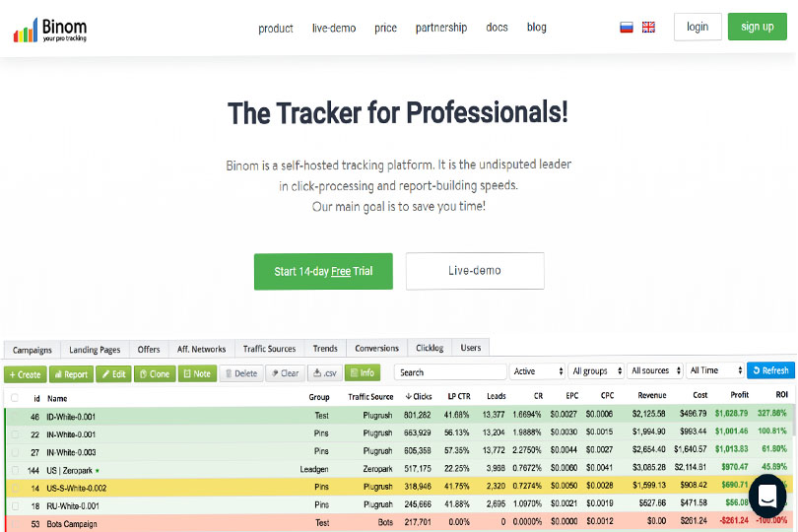Click the Profit column header
Viewport: 798px width, 532px height.
[740, 394]
